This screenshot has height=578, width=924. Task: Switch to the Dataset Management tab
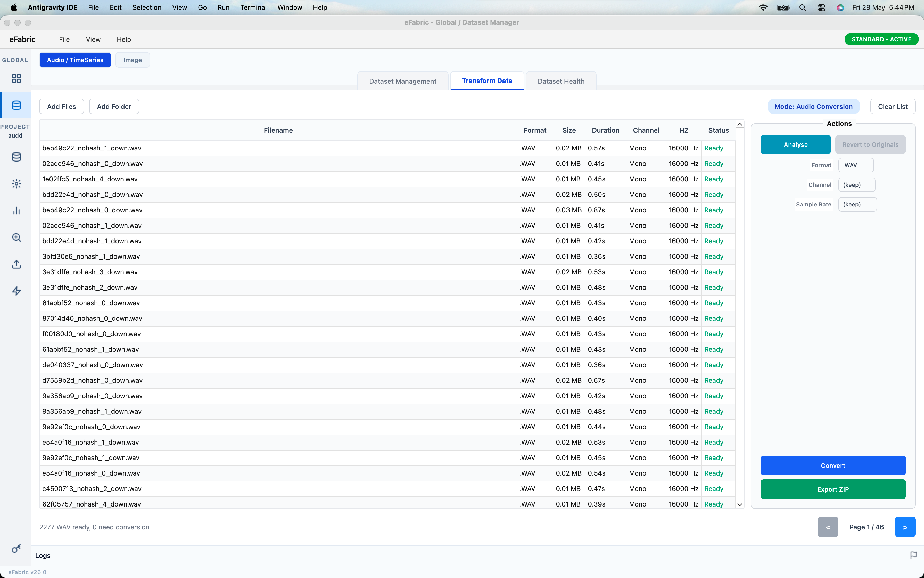(x=402, y=81)
